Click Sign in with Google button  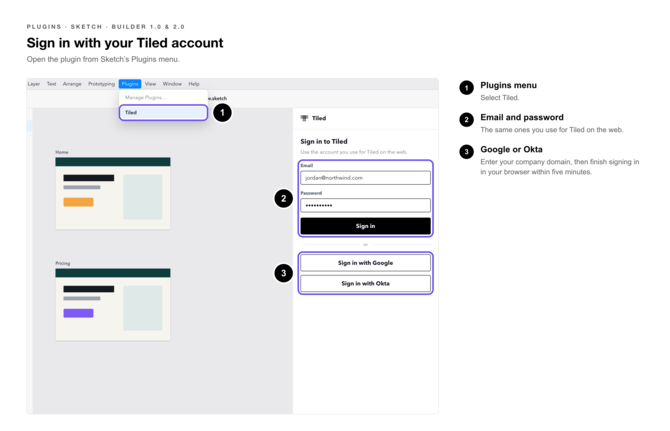365,263
